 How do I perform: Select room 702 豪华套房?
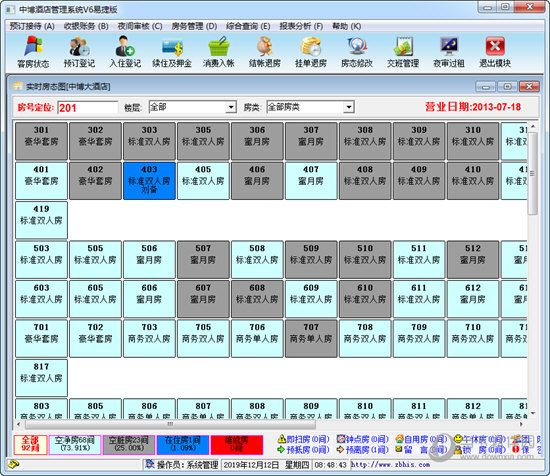[x=95, y=338]
